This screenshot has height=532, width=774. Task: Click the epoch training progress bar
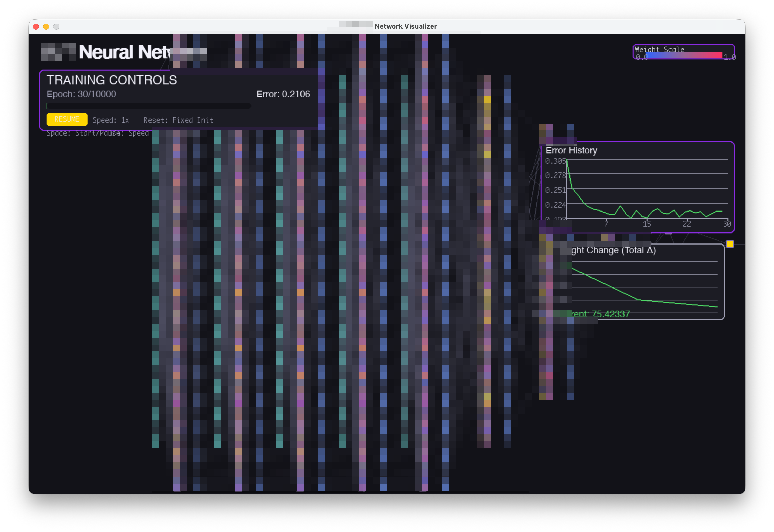[x=148, y=106]
